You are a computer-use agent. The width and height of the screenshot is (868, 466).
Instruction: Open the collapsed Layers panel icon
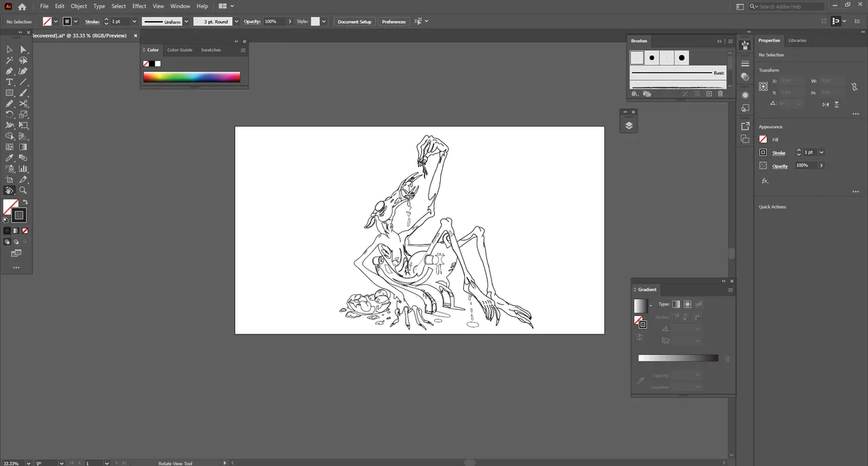(629, 125)
